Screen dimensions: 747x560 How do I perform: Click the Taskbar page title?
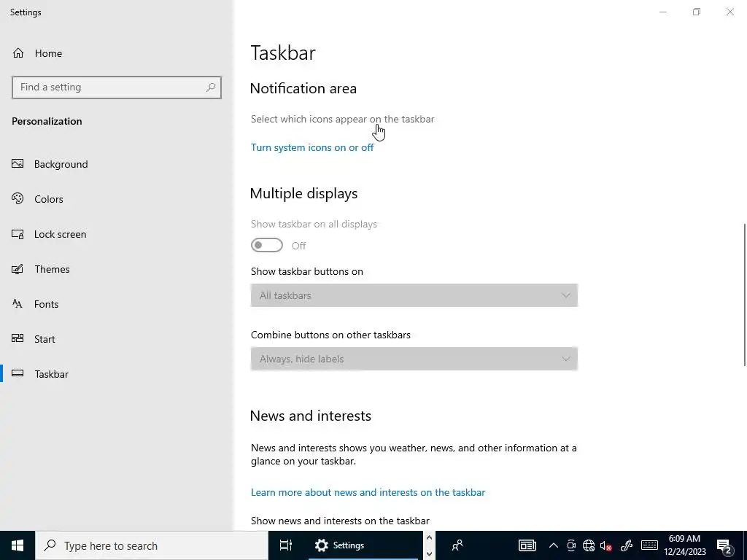tap(283, 52)
